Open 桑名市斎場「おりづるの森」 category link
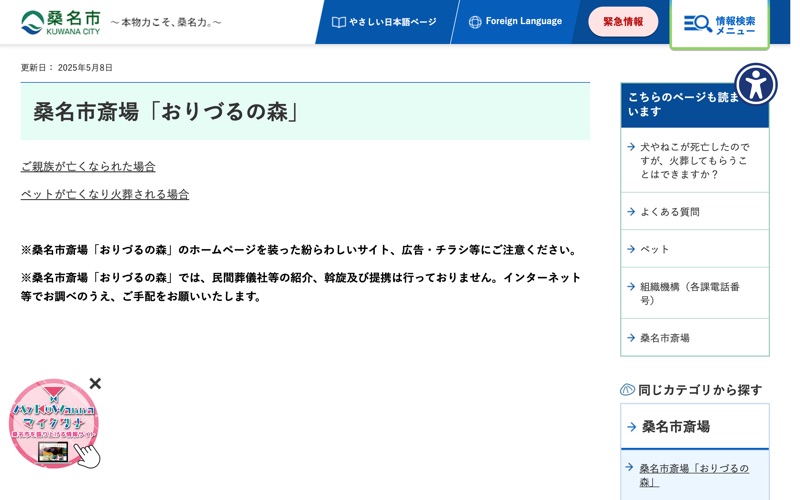The width and height of the screenshot is (800, 500). click(693, 475)
